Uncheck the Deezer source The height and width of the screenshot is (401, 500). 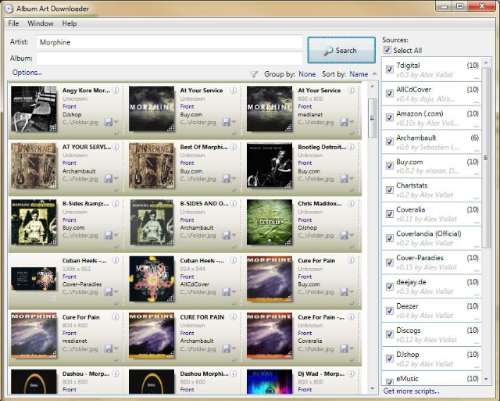[x=389, y=311]
